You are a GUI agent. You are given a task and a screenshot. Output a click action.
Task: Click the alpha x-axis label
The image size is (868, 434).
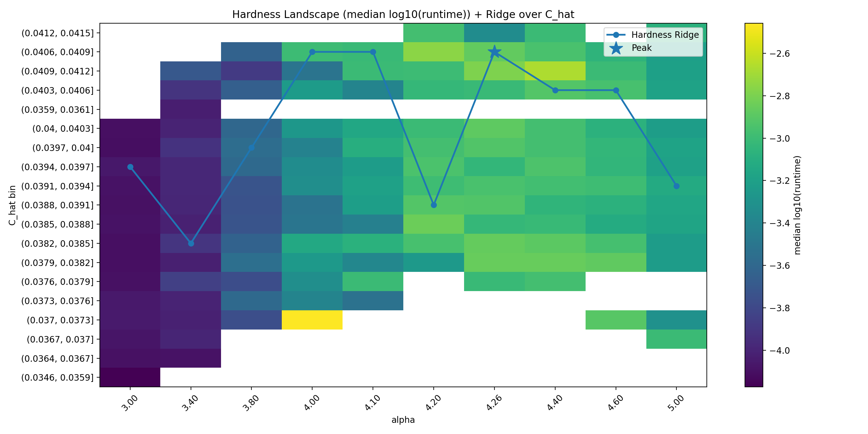tap(403, 420)
